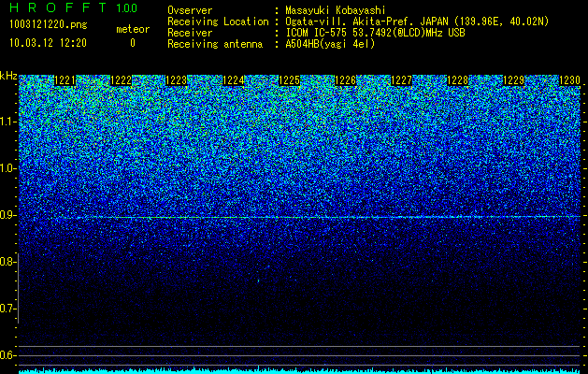The image size is (588, 374).
Task: Click the 1228 time marker
Action: [458, 80]
